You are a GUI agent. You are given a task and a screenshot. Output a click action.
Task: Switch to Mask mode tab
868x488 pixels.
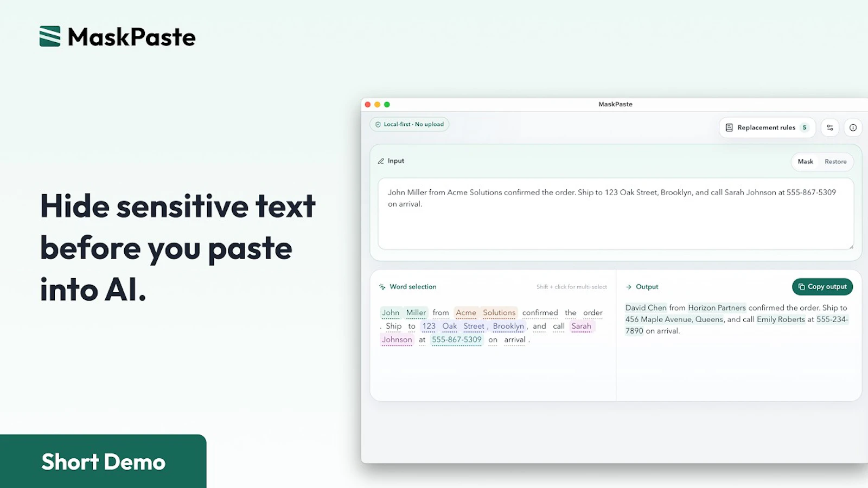[805, 162]
